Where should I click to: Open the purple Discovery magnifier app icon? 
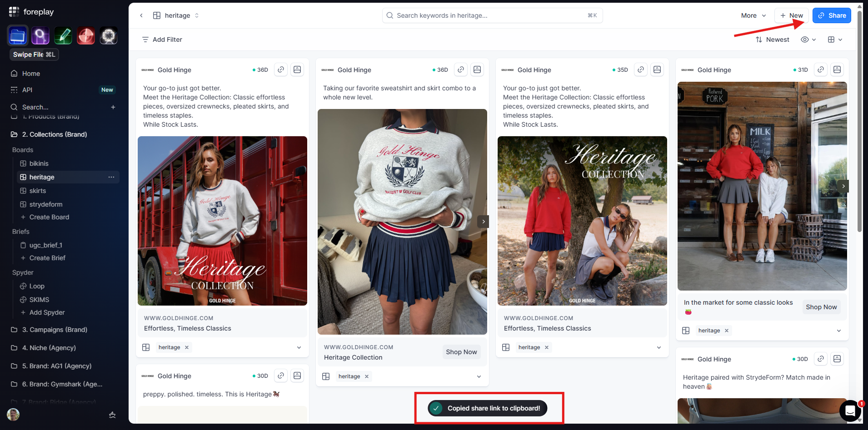40,36
